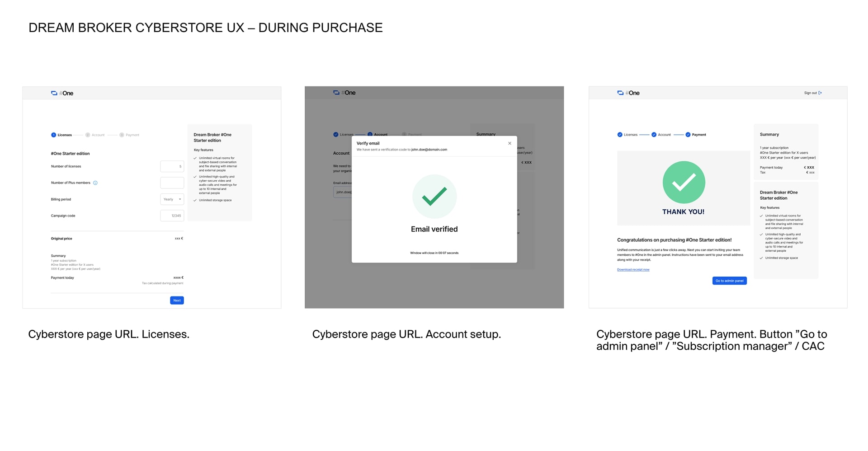Click Campaign code input field
The image size is (868, 451).
(172, 216)
